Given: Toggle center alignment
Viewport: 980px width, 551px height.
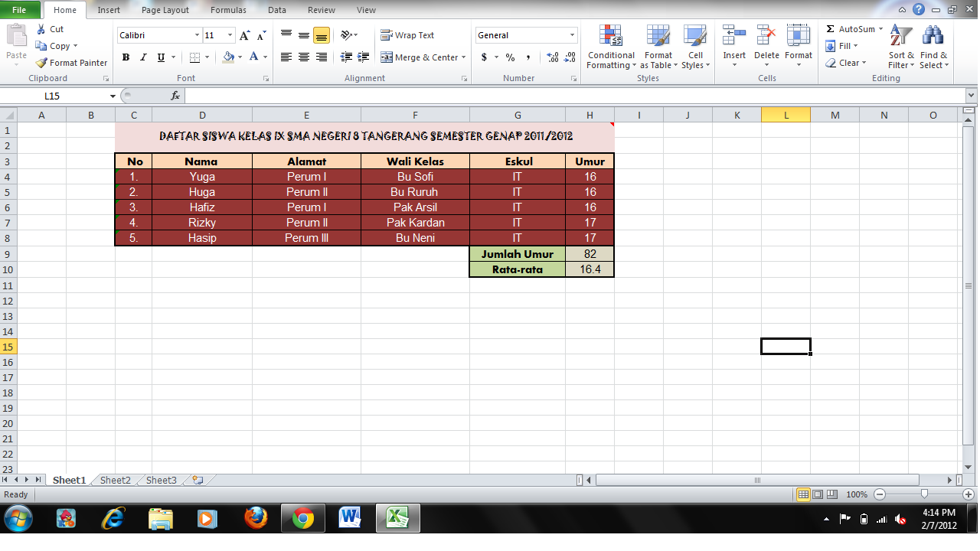Looking at the screenshot, I should [303, 58].
